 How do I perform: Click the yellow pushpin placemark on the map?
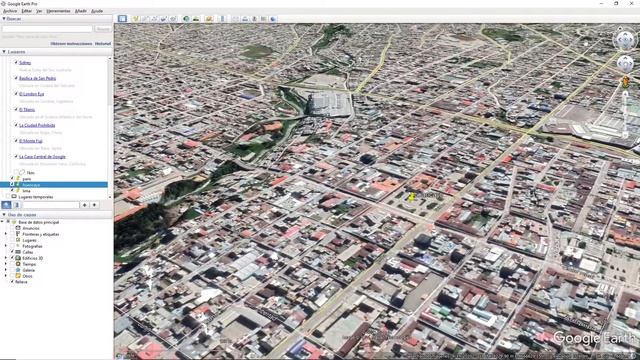click(411, 196)
